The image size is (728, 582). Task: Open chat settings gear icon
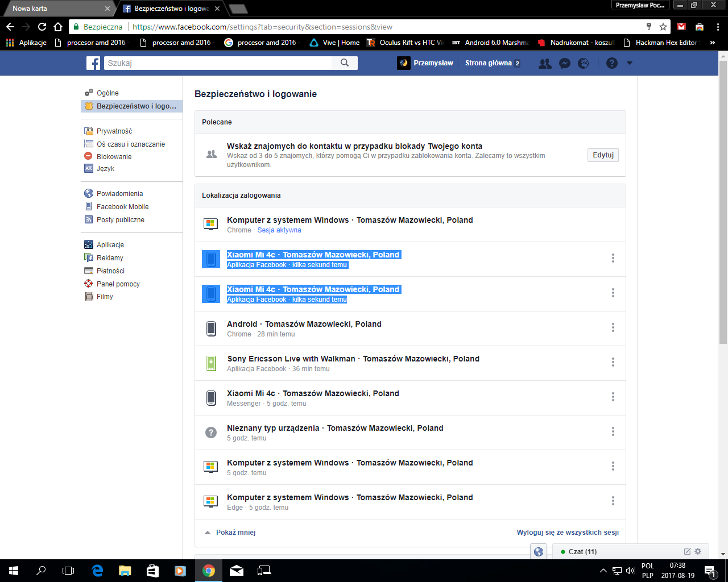click(x=698, y=551)
